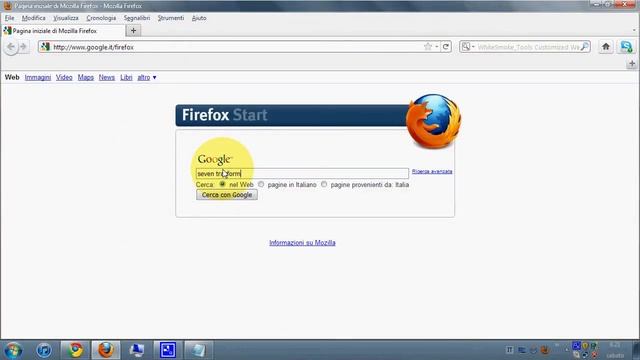This screenshot has height=360, width=640.
Task: Go to Immagini search link
Action: pyautogui.click(x=38, y=78)
